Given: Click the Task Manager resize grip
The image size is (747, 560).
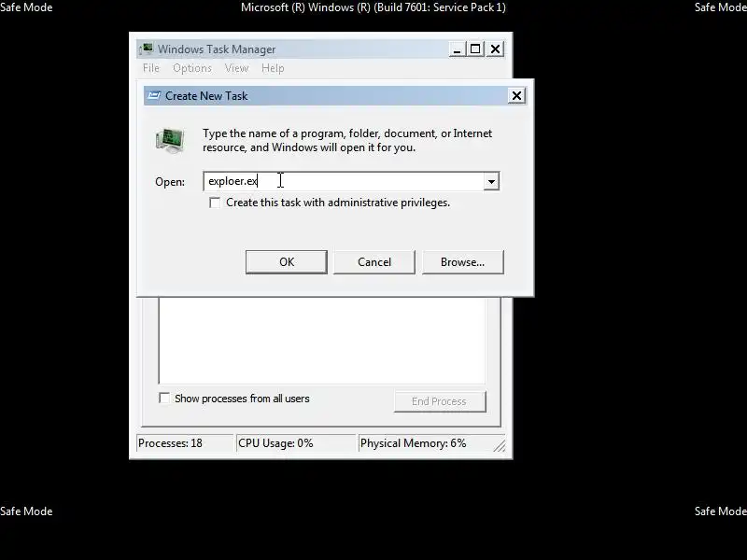Looking at the screenshot, I should click(500, 445).
